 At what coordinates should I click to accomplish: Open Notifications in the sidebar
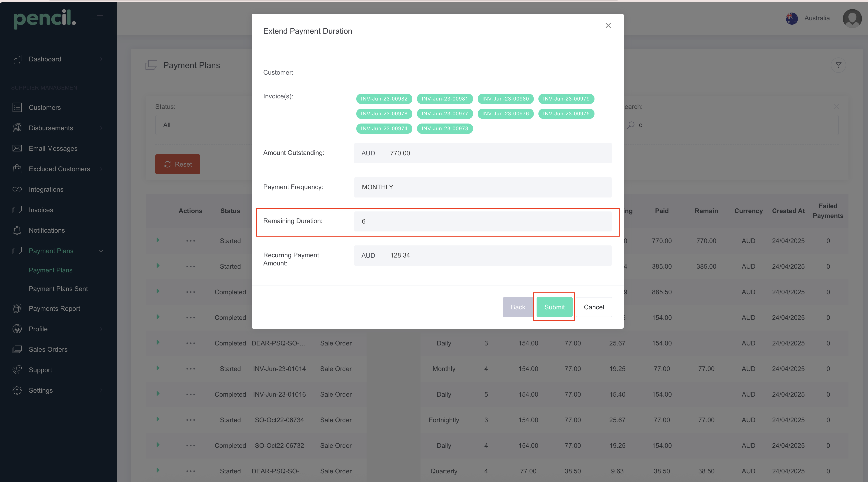pos(47,230)
